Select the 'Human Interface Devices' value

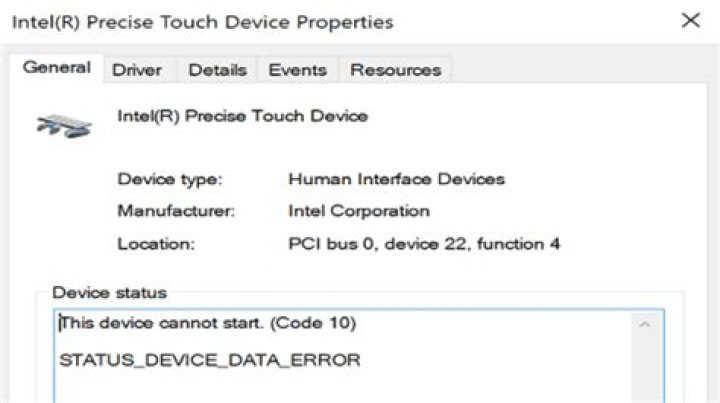(x=396, y=180)
